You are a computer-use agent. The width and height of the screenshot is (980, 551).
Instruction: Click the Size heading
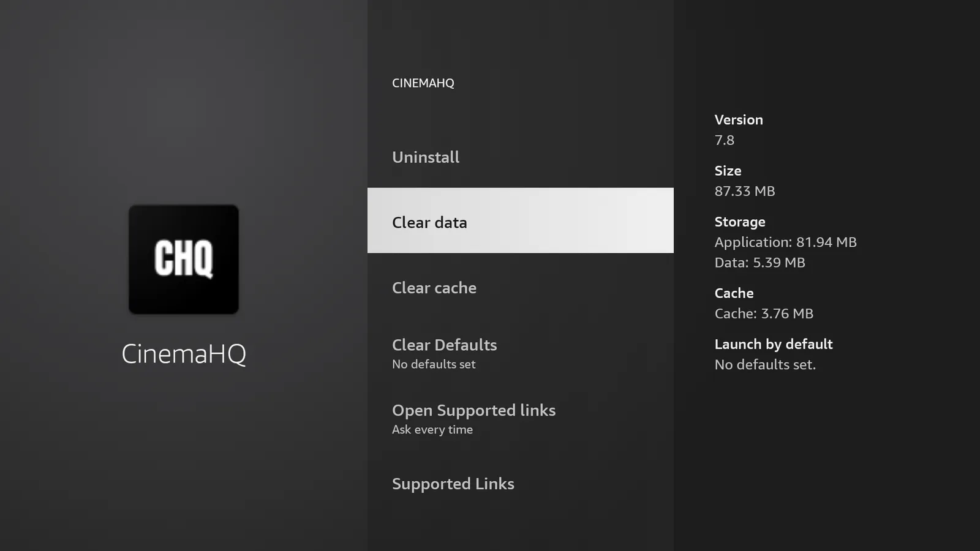click(728, 171)
